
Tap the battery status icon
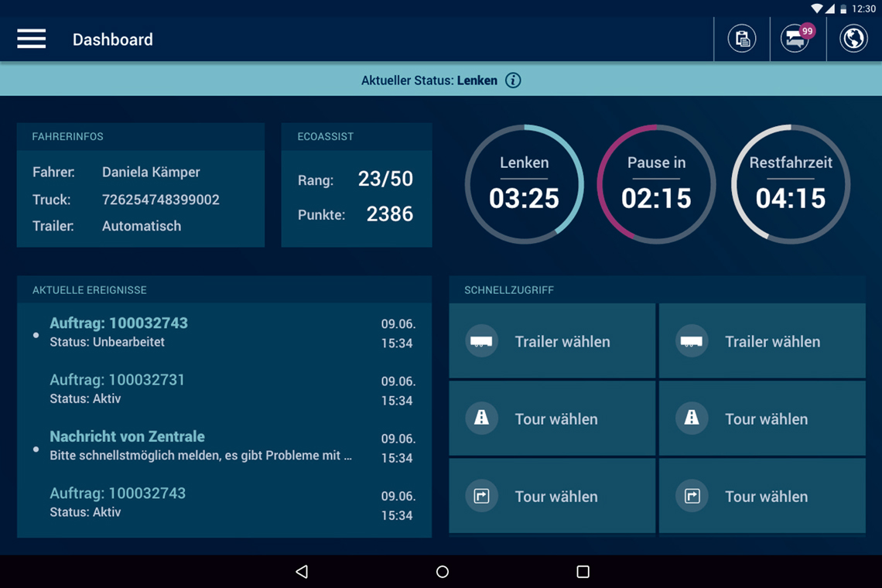coord(843,9)
